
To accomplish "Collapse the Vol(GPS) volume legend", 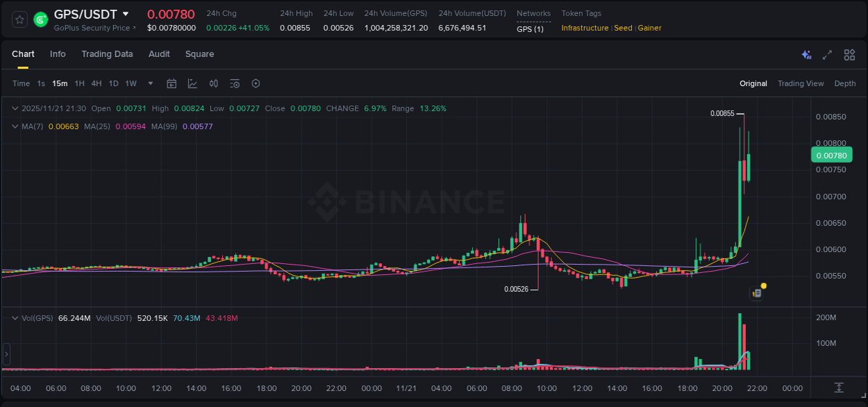I will coord(15,317).
